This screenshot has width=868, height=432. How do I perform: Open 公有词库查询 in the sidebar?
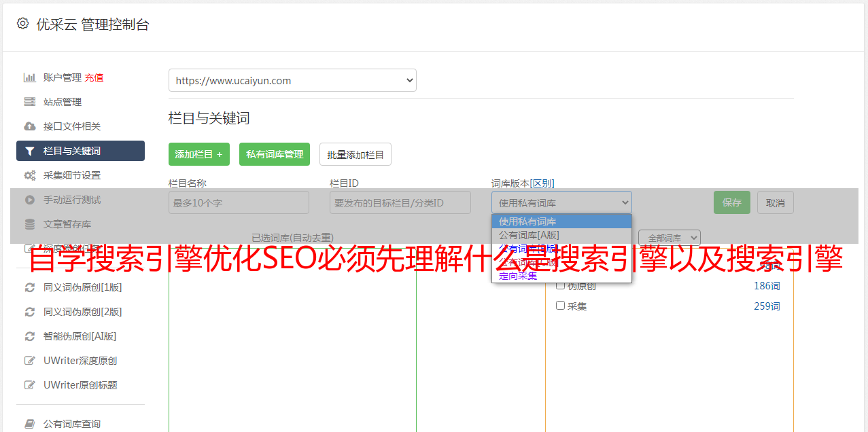point(72,424)
